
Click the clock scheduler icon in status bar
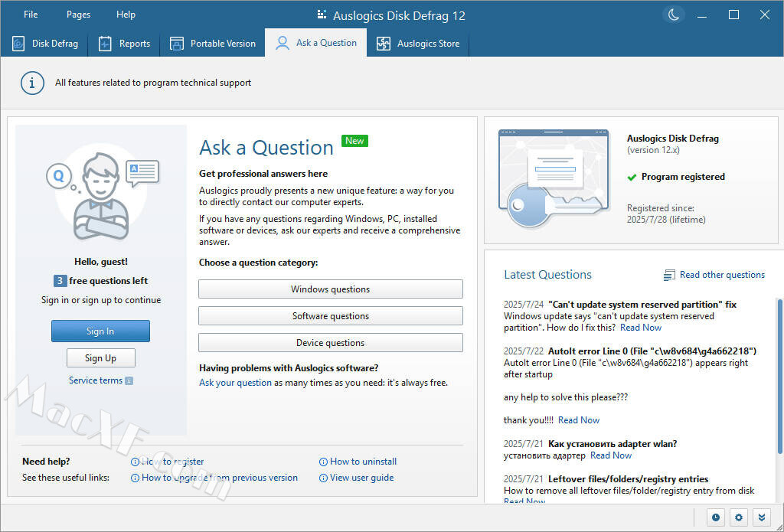tap(716, 517)
